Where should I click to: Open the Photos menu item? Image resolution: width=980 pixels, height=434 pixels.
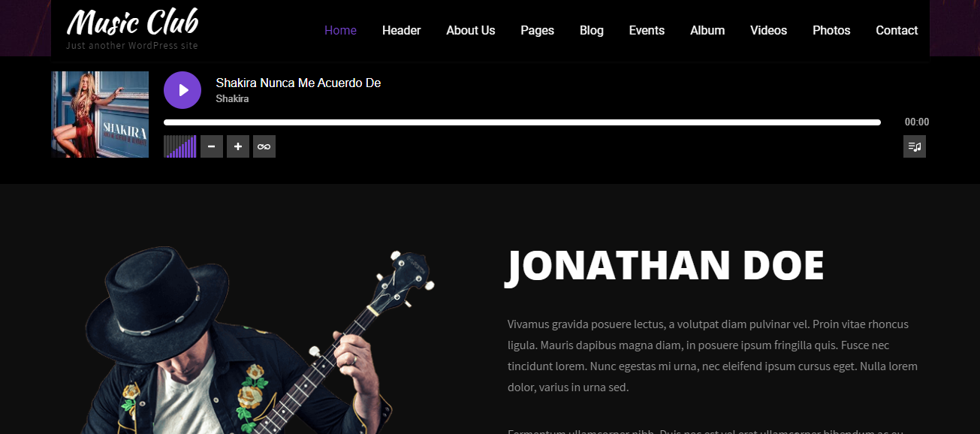[x=831, y=30]
